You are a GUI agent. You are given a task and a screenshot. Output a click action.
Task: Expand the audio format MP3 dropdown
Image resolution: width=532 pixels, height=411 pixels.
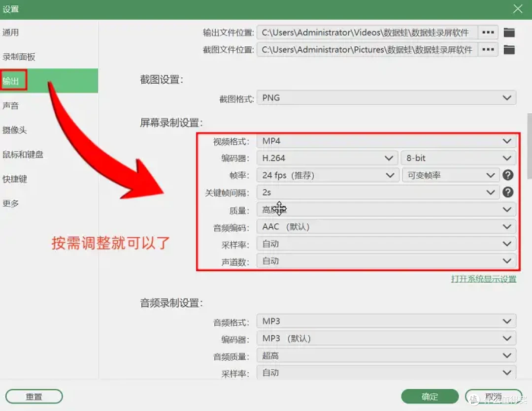387,321
